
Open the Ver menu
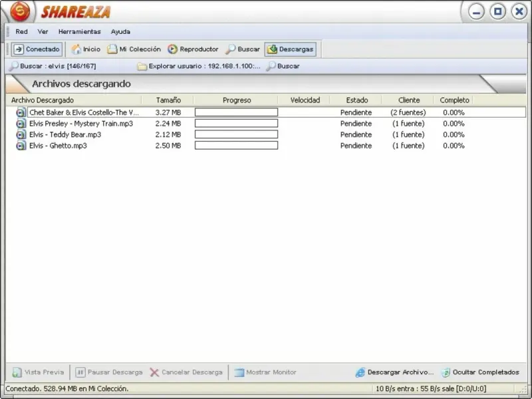tap(43, 31)
